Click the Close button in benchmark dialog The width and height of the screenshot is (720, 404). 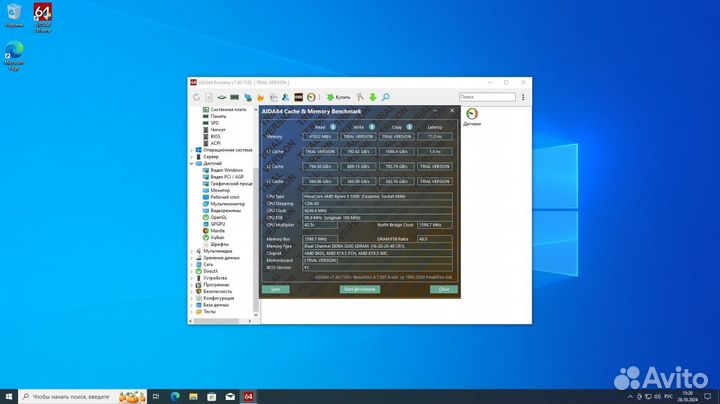pyautogui.click(x=444, y=289)
